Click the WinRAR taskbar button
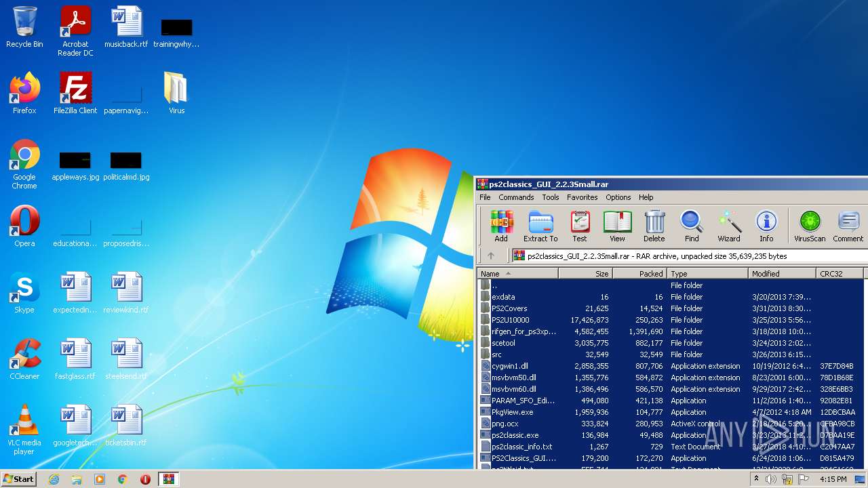868x488 pixels. [x=168, y=479]
